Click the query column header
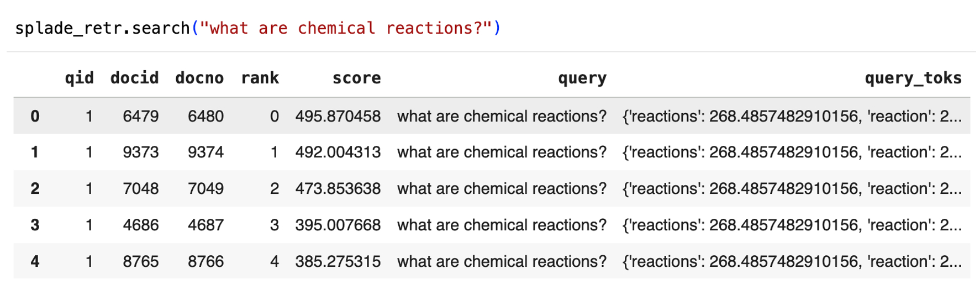This screenshot has width=980, height=295. pos(582,78)
